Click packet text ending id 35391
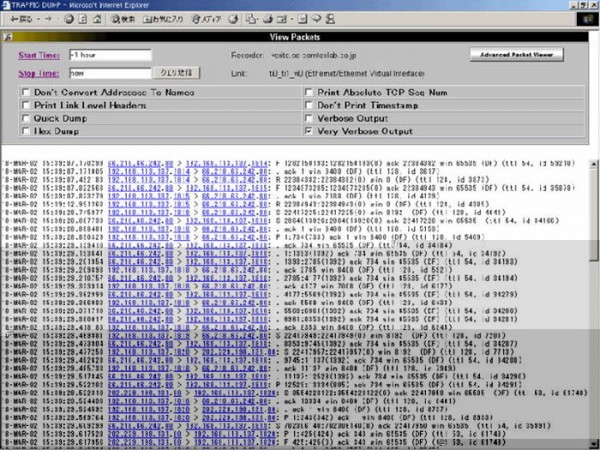 [x=412, y=426]
